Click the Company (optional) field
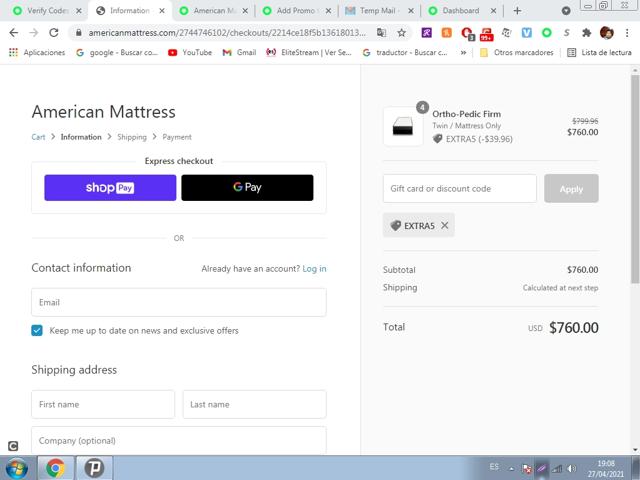This screenshot has width=640, height=480. point(179,440)
